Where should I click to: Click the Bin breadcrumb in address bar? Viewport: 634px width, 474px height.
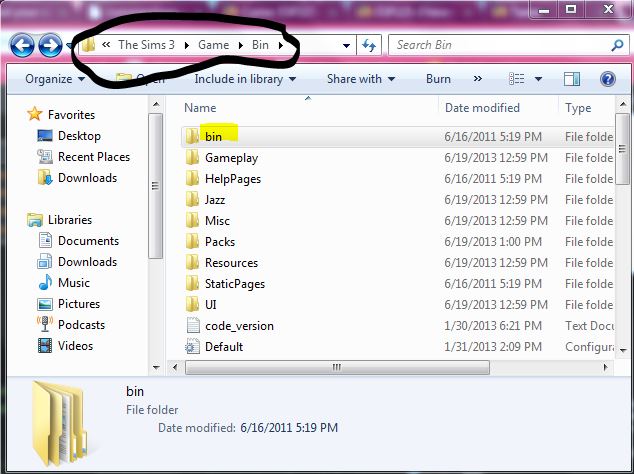coord(260,45)
